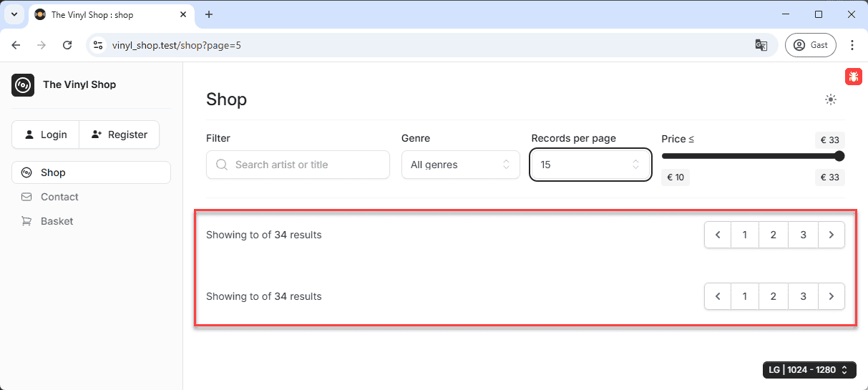868x390 pixels.
Task: Click the LG 1024 - 1280 breakpoint badge
Action: click(x=809, y=370)
